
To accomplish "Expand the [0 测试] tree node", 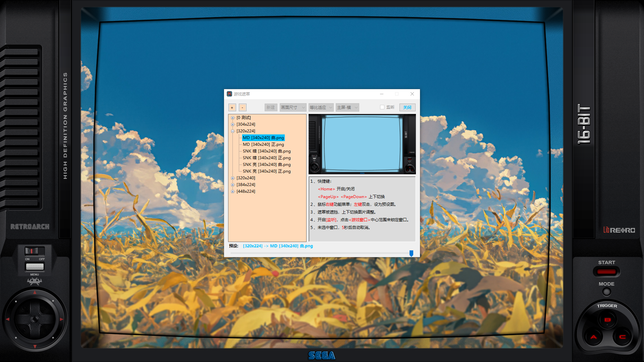I will coord(233,118).
